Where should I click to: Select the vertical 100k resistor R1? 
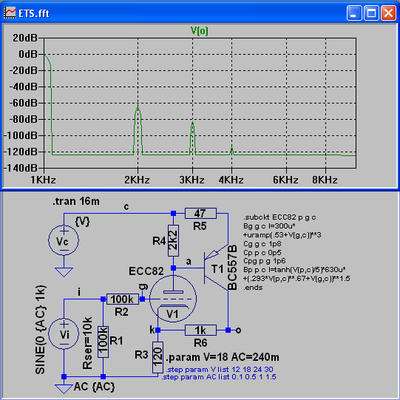103,342
